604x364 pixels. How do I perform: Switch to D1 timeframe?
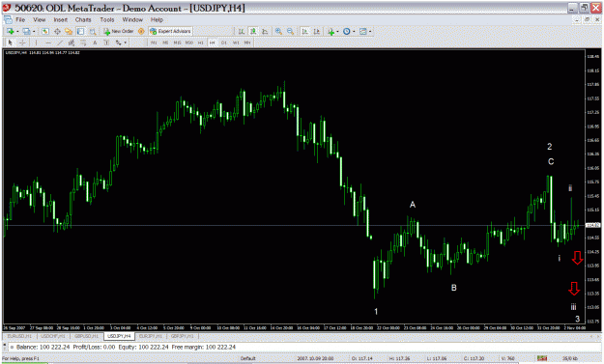pos(224,42)
